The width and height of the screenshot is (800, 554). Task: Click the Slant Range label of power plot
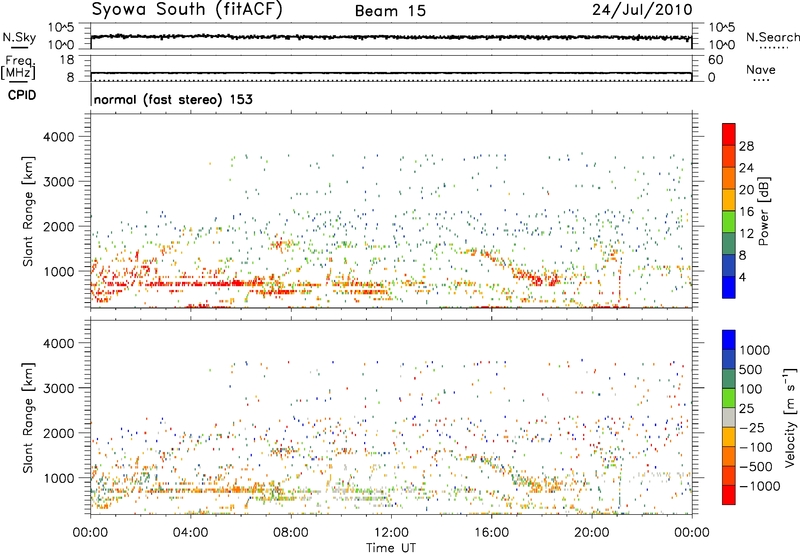click(28, 211)
